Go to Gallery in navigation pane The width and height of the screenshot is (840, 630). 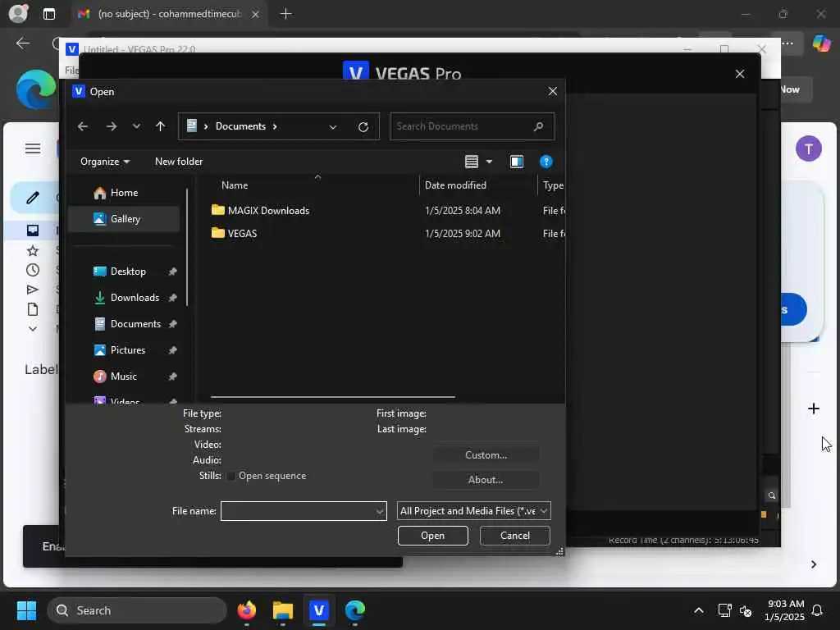coord(124,218)
